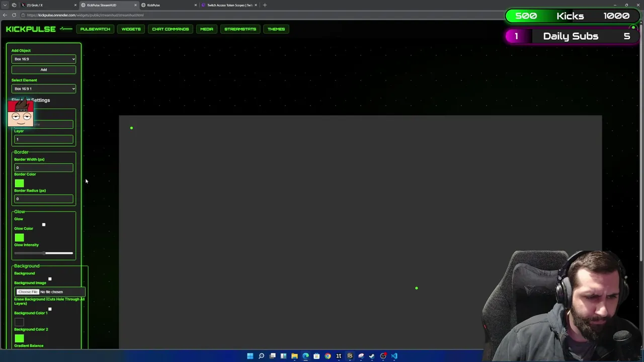Pick Background Color 1 swatch
The image size is (644, 362).
tap(19, 322)
